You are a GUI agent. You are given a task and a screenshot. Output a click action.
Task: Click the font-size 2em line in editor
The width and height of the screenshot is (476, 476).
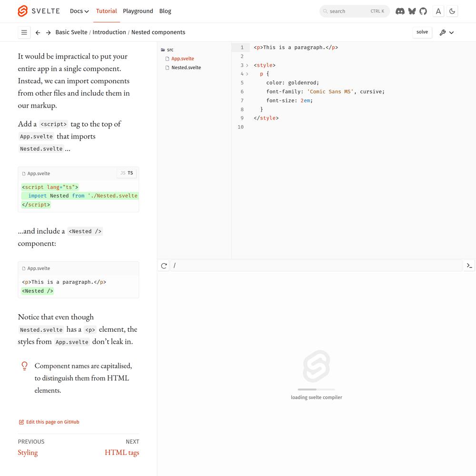[x=289, y=100]
